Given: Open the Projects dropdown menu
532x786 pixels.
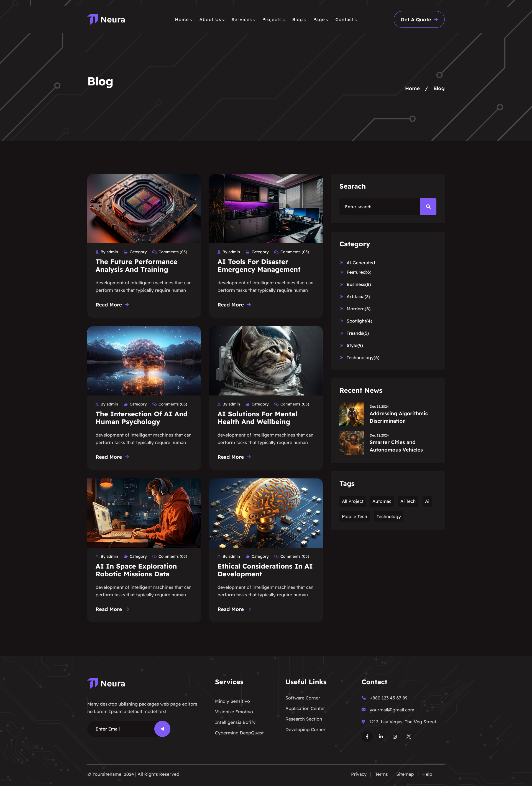Looking at the screenshot, I should pyautogui.click(x=273, y=20).
